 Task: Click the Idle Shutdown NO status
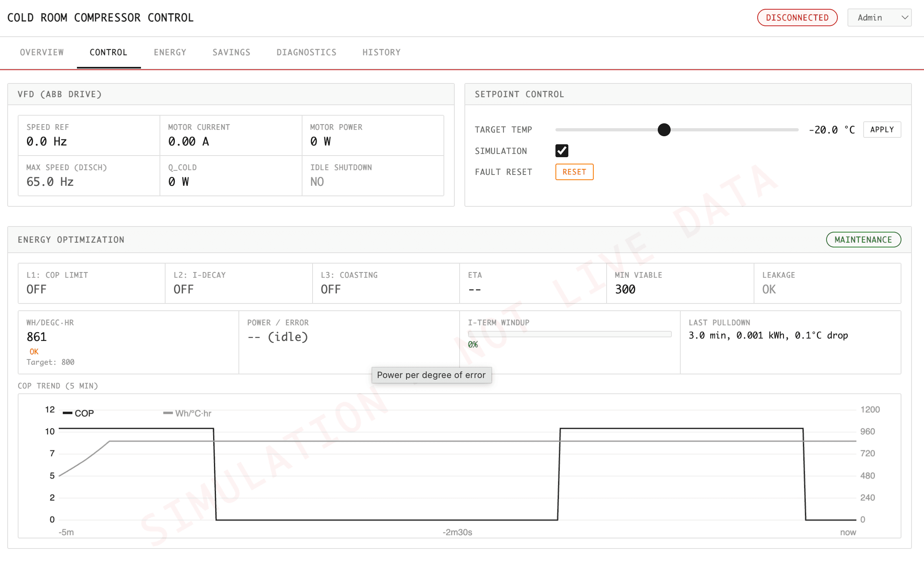tap(317, 182)
